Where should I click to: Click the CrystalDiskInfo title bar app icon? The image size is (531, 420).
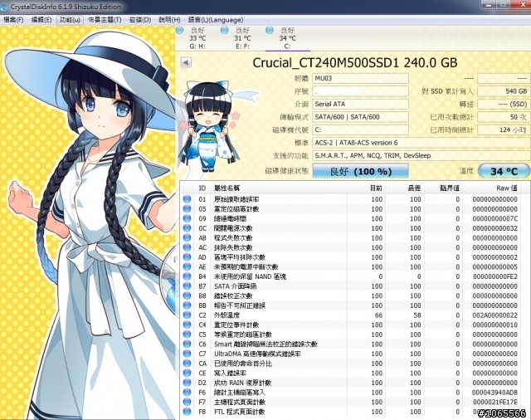(x=3, y=7)
